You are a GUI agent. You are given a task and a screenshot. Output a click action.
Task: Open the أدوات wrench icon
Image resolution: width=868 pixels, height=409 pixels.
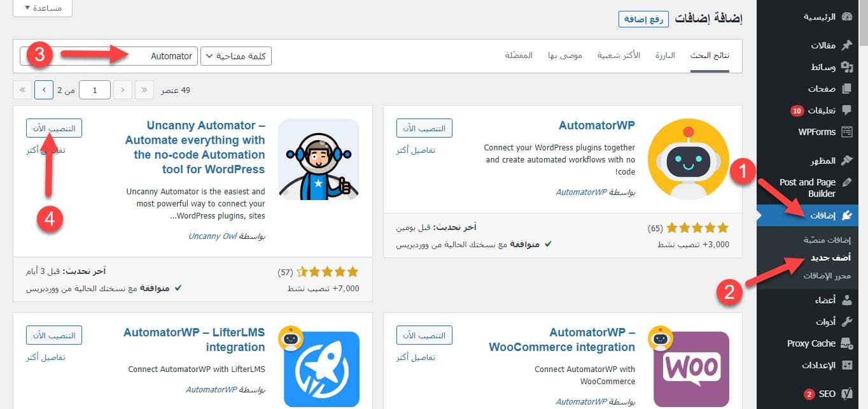pos(846,322)
